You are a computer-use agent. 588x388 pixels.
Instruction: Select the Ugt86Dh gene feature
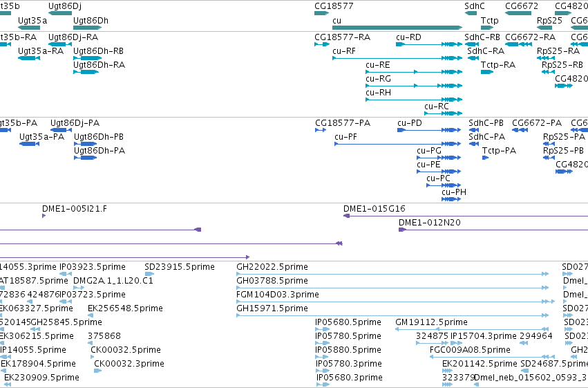coord(87,28)
